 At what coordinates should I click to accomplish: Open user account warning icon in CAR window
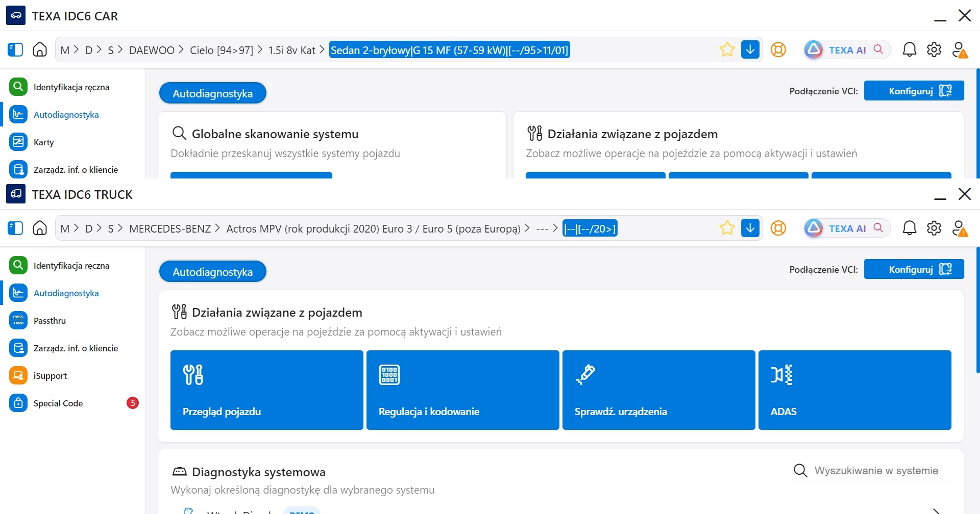960,50
